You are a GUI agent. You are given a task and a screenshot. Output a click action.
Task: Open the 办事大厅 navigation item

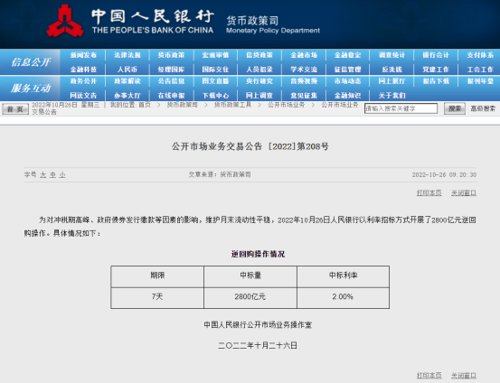click(x=127, y=96)
